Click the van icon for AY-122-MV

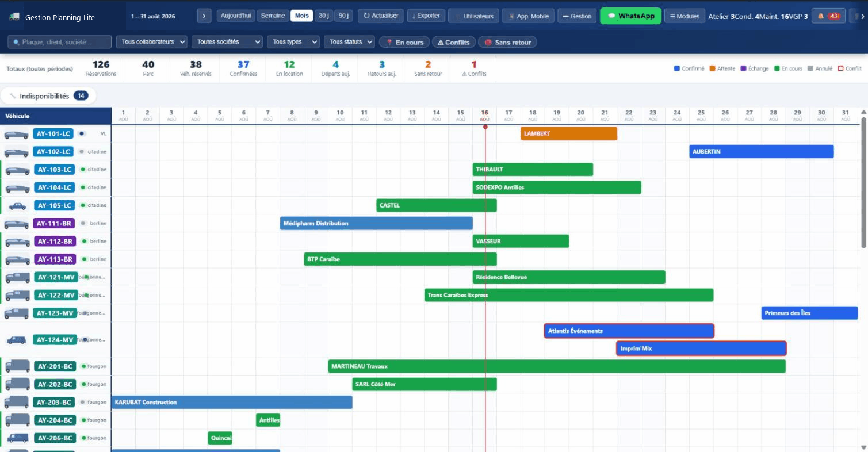click(17, 295)
